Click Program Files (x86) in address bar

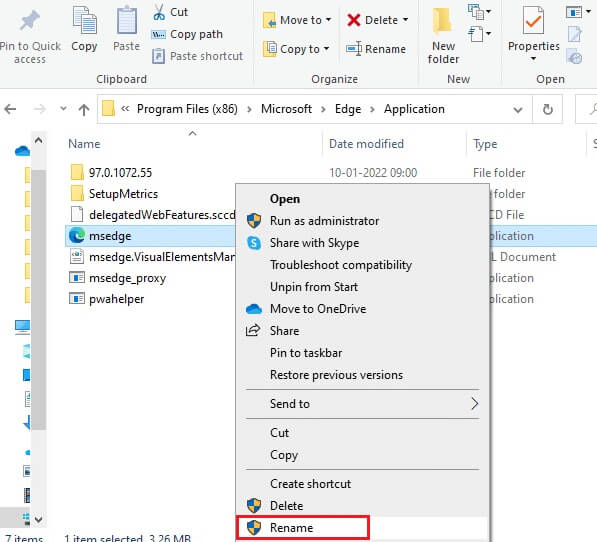(x=187, y=109)
